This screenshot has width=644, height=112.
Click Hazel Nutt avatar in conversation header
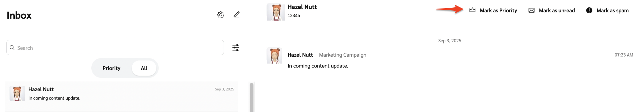pos(275,12)
